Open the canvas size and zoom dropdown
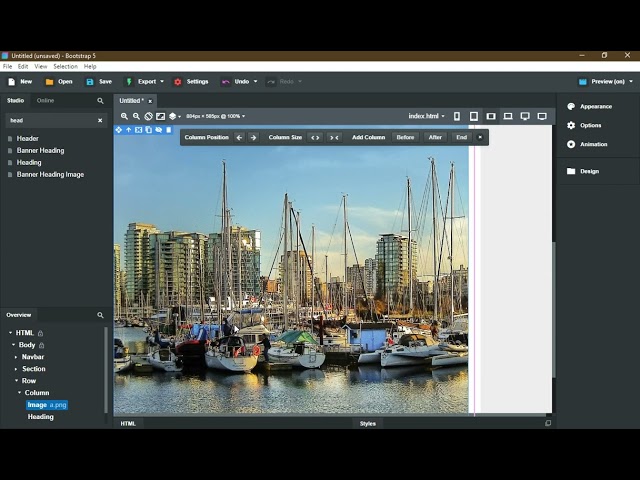Viewport: 640px width, 480px height. [216, 116]
